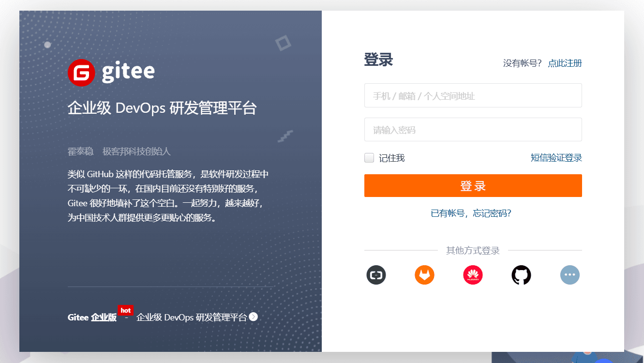
Task: Open the 已有帐号，忘记密码? link
Action: (x=471, y=213)
